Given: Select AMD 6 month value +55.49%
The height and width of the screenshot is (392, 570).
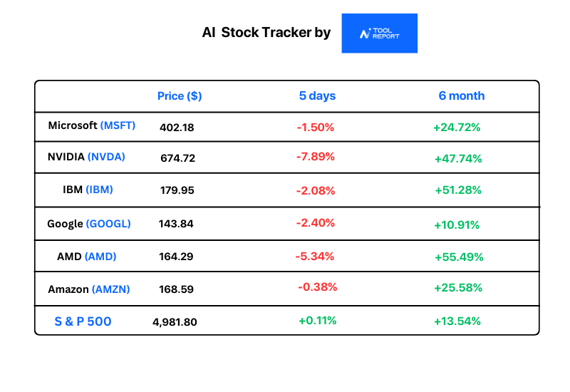Looking at the screenshot, I should point(459,257).
